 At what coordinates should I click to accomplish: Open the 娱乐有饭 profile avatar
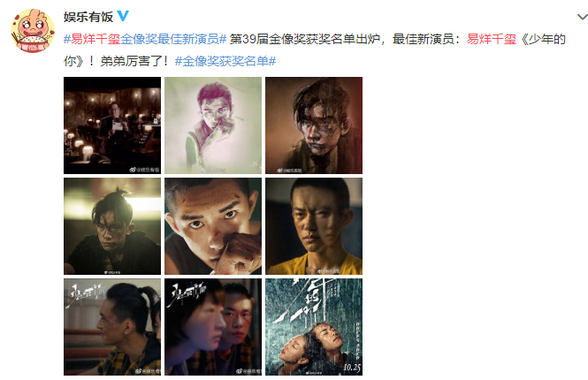pyautogui.click(x=33, y=31)
